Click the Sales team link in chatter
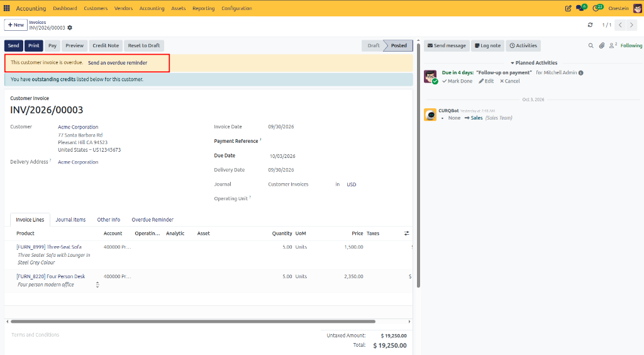Viewport: 644px width, 355px height. click(477, 118)
